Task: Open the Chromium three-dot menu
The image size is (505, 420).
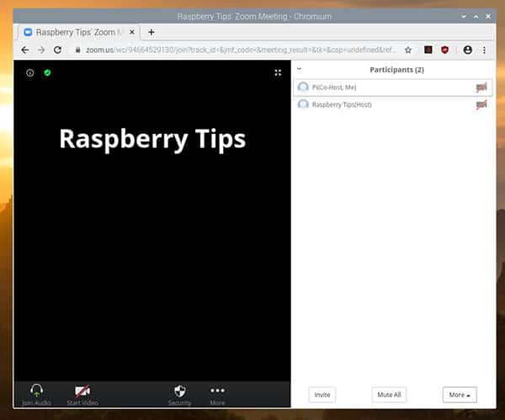Action: 484,50
